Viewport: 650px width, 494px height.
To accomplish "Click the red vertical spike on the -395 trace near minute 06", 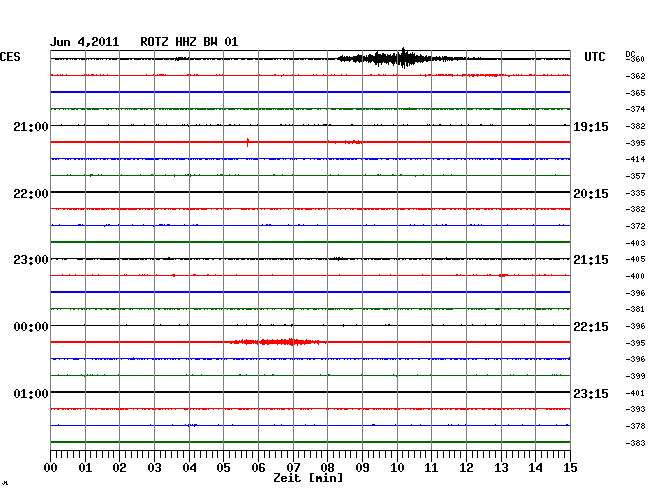I will [x=247, y=142].
